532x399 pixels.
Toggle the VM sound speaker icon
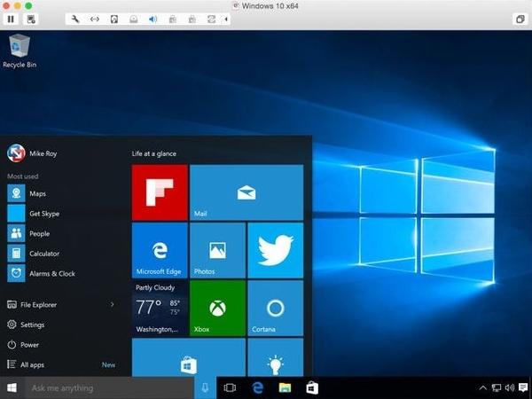pos(153,19)
